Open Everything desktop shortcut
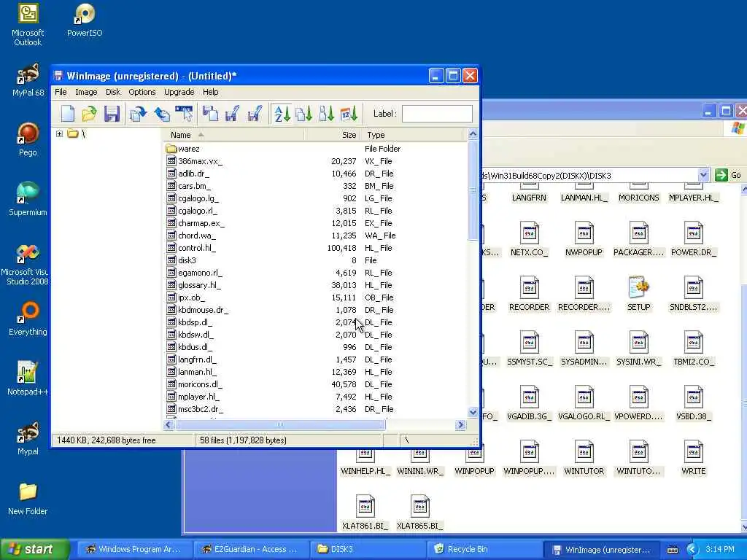747x560 pixels. click(28, 319)
